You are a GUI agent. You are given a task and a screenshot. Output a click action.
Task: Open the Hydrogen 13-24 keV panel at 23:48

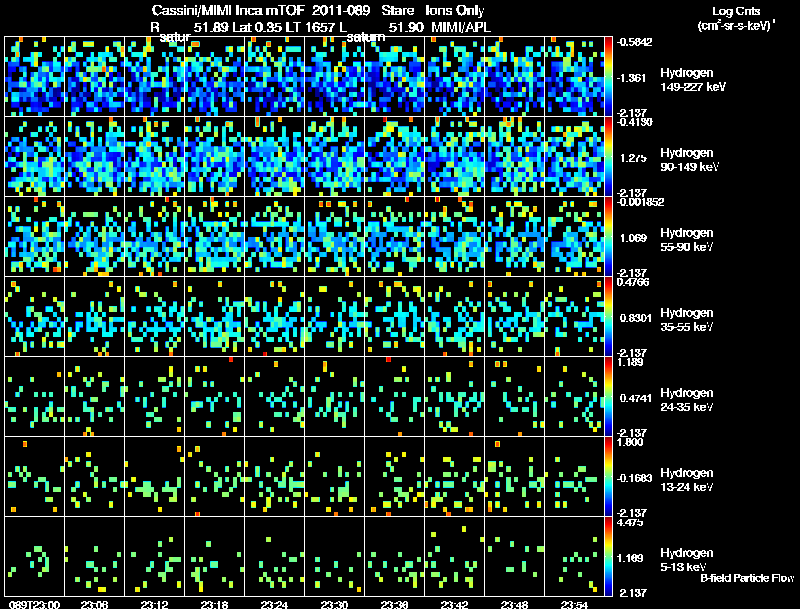(514, 477)
